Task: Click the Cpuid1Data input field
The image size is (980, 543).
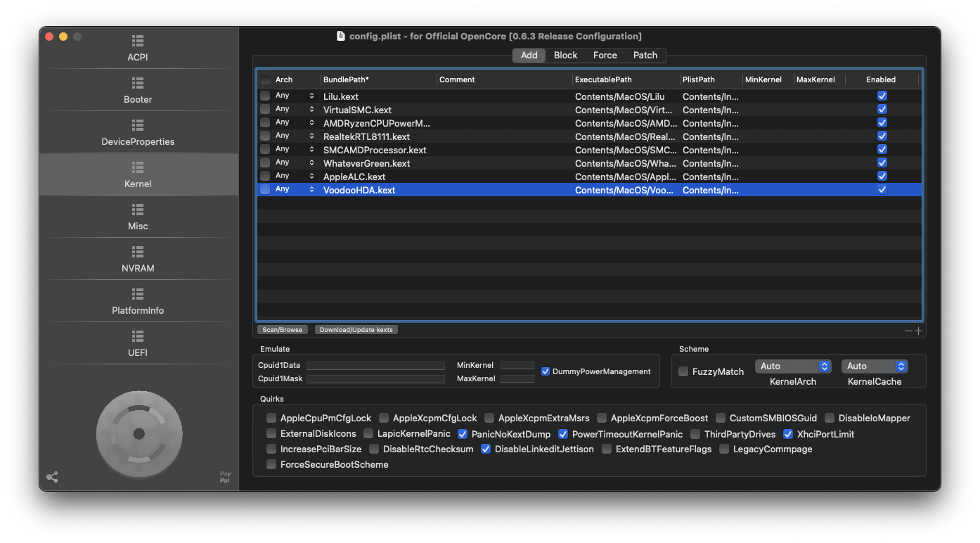Action: click(x=375, y=366)
